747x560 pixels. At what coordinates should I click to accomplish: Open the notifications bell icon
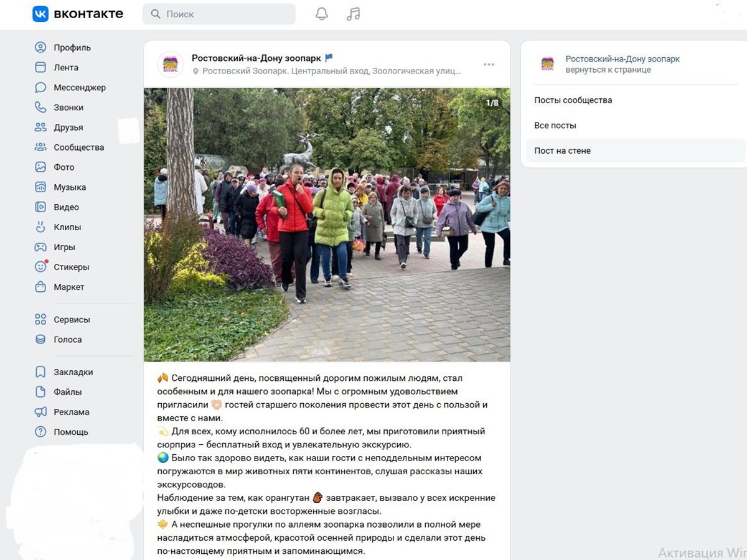[x=321, y=14]
